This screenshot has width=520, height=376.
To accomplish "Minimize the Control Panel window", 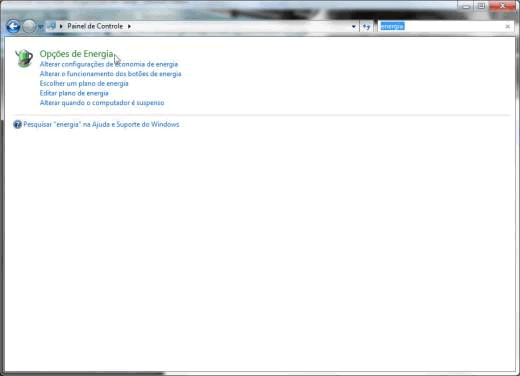I will pos(466,6).
